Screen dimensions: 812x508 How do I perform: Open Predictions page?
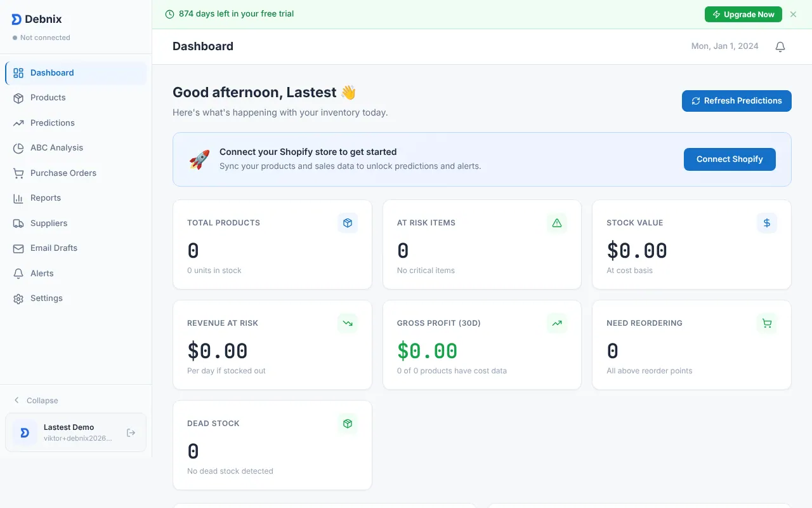[x=76, y=123]
